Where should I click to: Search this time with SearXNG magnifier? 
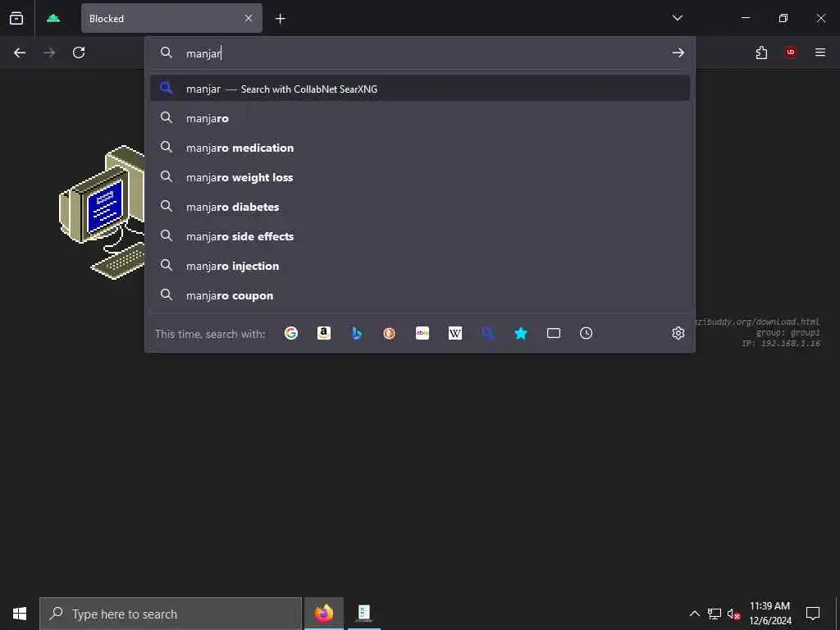click(x=487, y=333)
